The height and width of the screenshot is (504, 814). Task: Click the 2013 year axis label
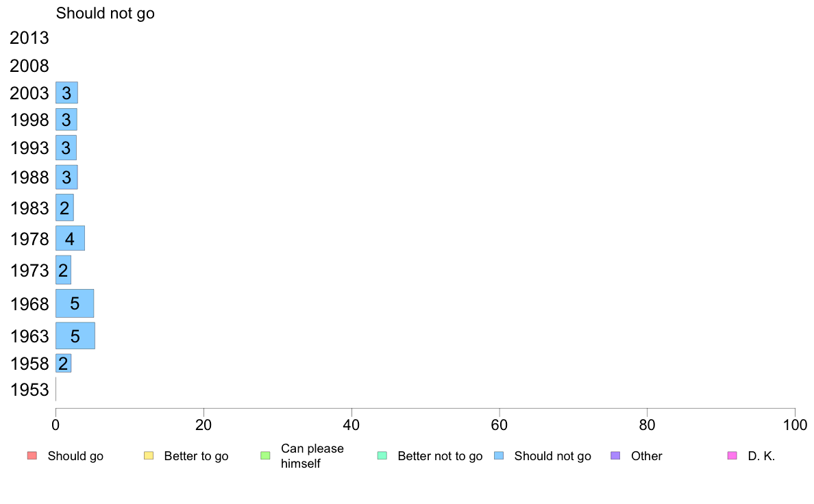(29, 38)
